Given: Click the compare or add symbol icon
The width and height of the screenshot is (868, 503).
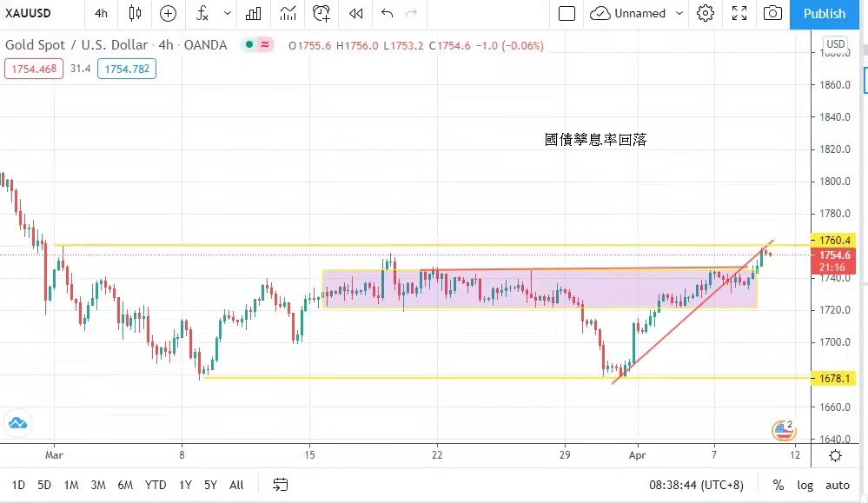Looking at the screenshot, I should (x=168, y=13).
